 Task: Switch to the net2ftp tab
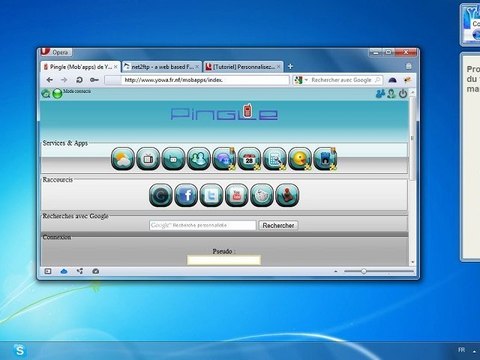[162, 67]
